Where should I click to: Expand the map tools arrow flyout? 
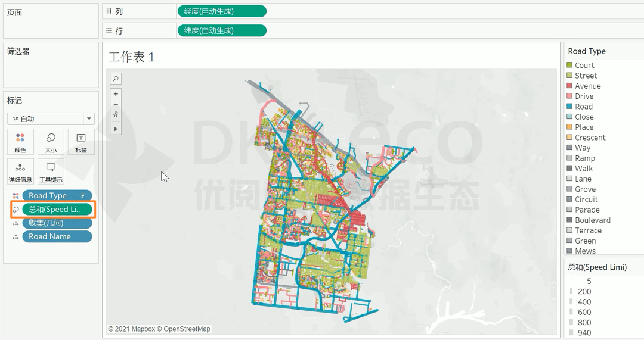[116, 128]
